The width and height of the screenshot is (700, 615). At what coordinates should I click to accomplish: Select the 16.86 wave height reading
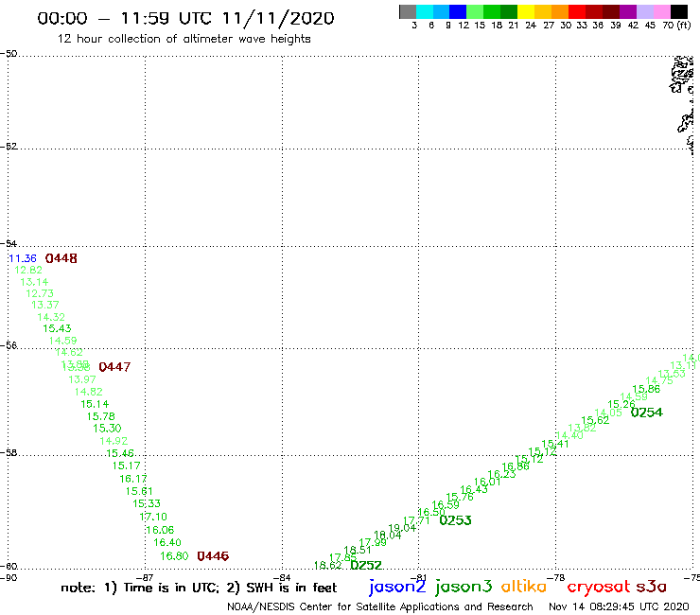pos(516,466)
